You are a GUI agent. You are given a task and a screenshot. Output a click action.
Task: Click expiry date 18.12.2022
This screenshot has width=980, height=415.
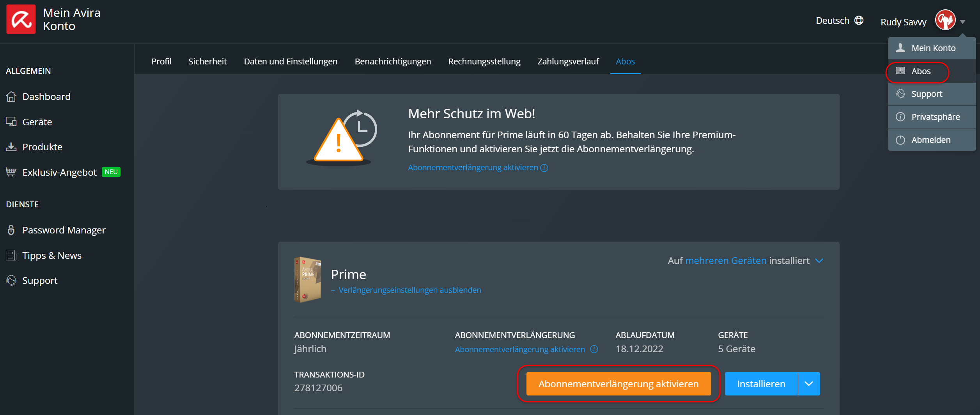[639, 349]
